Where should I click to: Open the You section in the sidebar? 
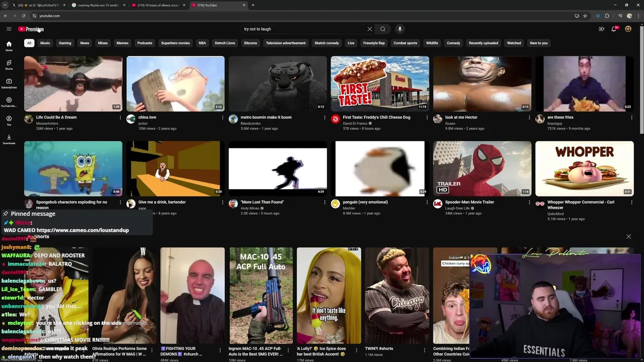click(x=9, y=121)
